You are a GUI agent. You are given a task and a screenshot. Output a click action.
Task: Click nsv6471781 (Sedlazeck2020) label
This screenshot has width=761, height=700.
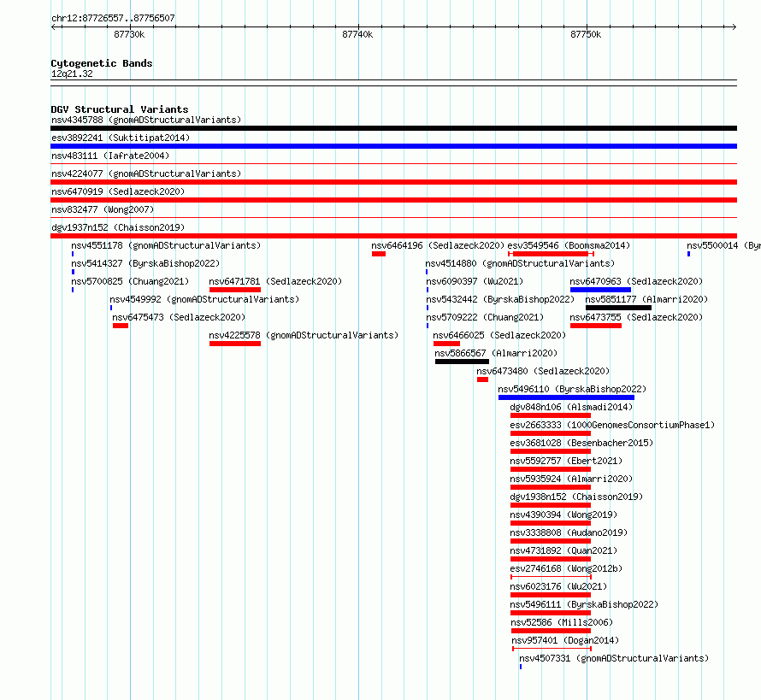275,281
